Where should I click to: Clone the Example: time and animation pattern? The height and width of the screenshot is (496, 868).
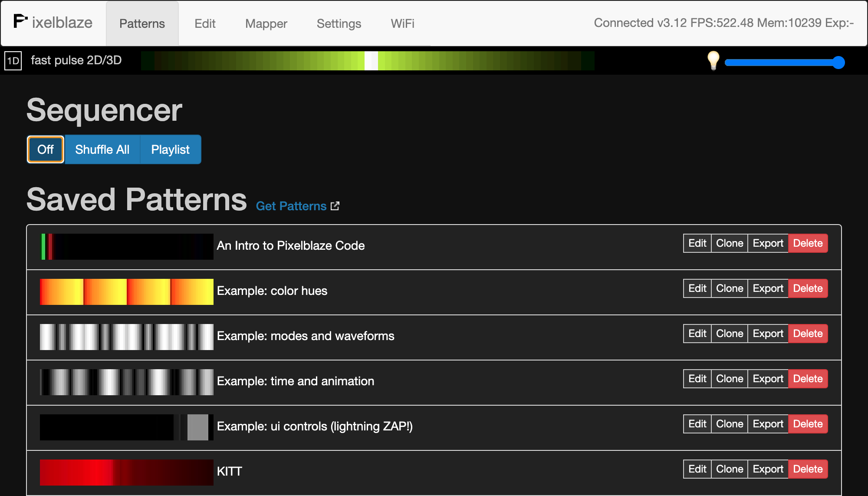coord(730,379)
